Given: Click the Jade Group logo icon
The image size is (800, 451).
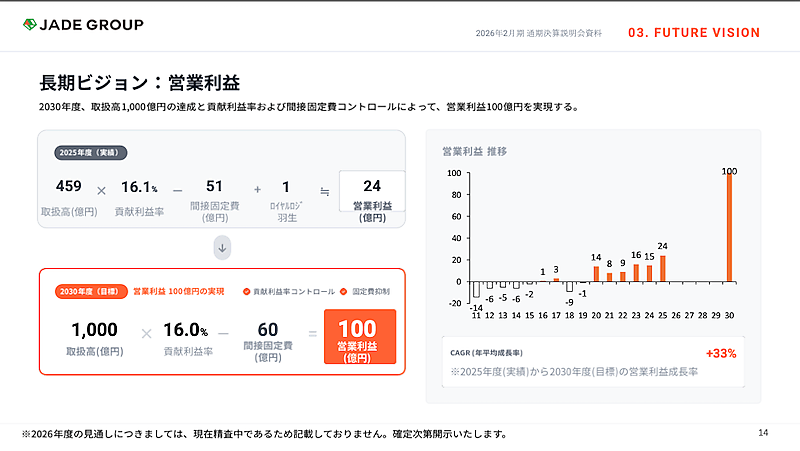Looking at the screenshot, I should [30, 25].
